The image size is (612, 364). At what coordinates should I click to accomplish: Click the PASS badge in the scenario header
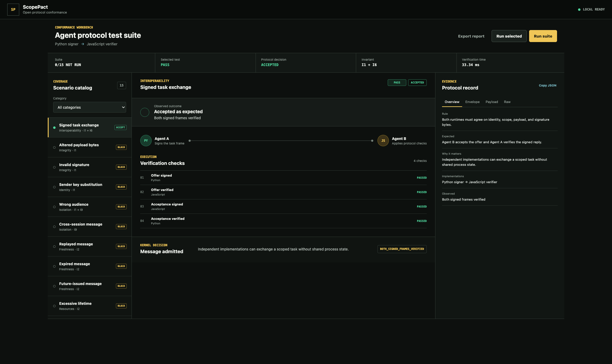coord(397,83)
